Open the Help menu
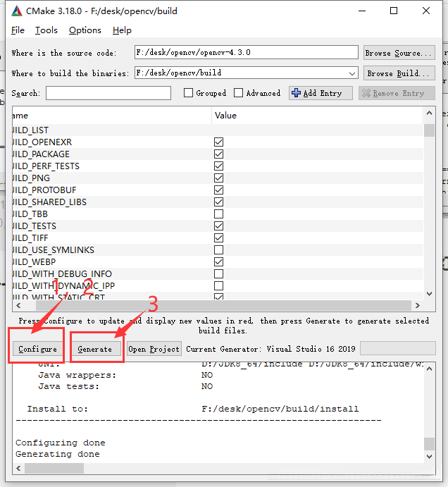This screenshot has height=487, width=448. click(122, 30)
